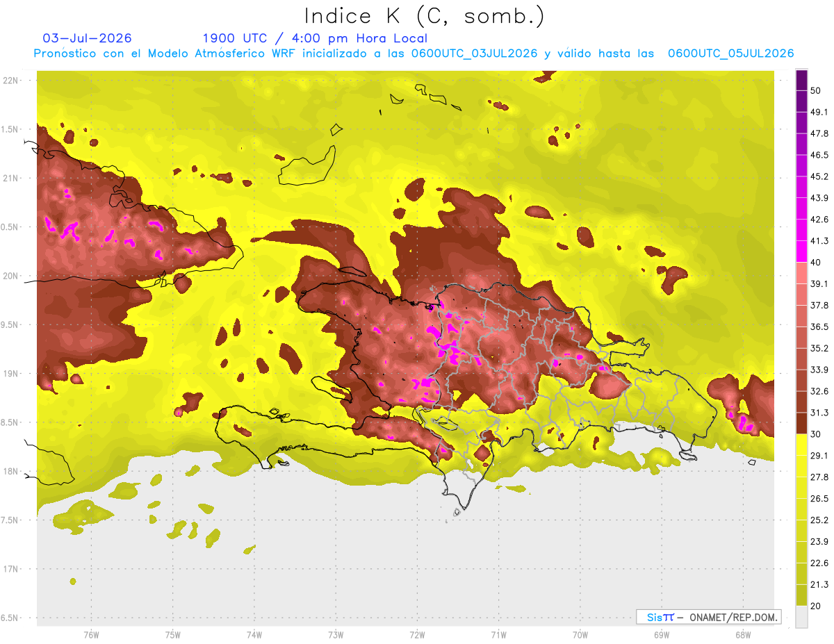Click the colorbar label "31.3"
This screenshot has height=644, width=834.
pos(819,413)
